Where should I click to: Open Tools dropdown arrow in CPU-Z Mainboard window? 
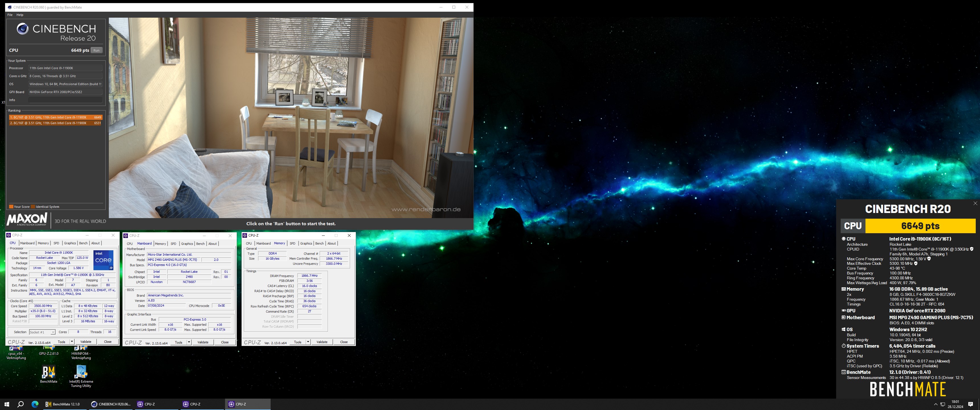coord(189,342)
